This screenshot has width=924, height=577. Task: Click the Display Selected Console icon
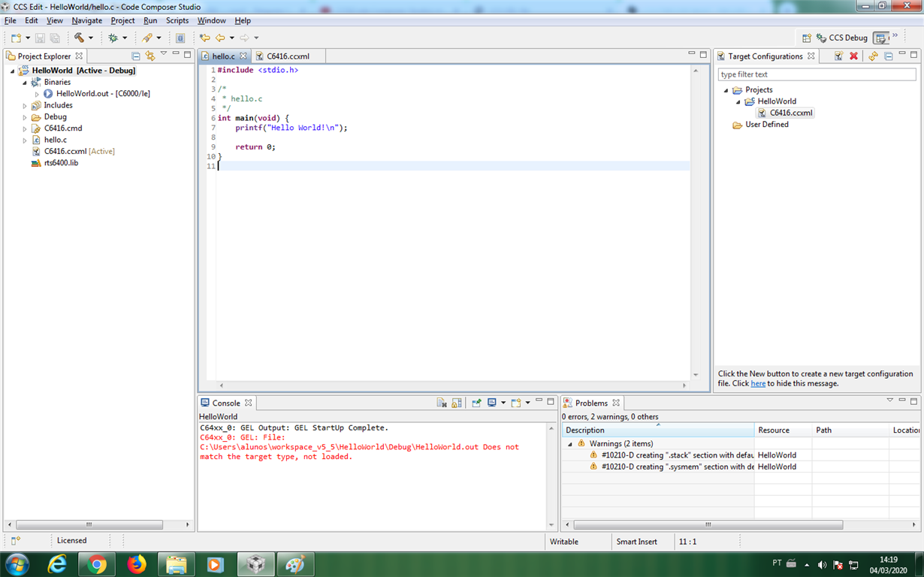[x=491, y=403]
